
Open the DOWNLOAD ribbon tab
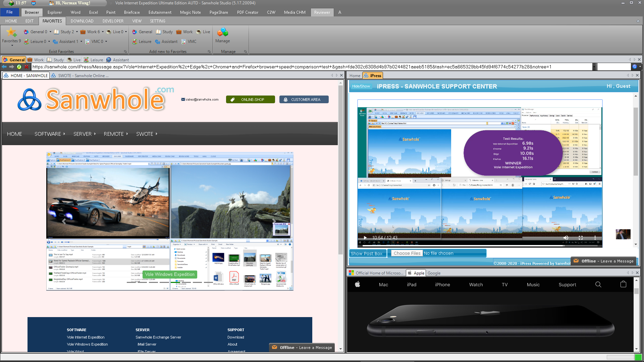82,21
